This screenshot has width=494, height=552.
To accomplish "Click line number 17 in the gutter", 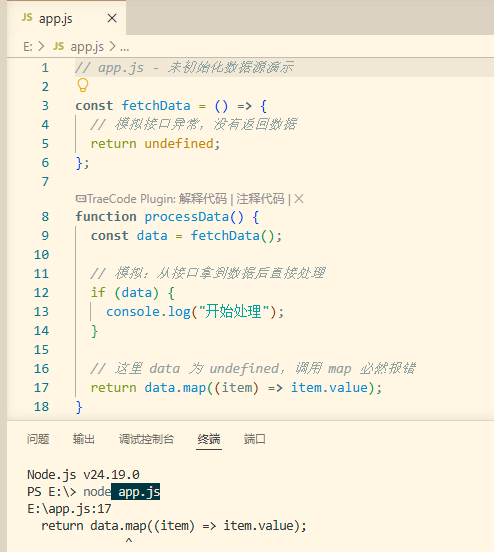I will click(42, 388).
